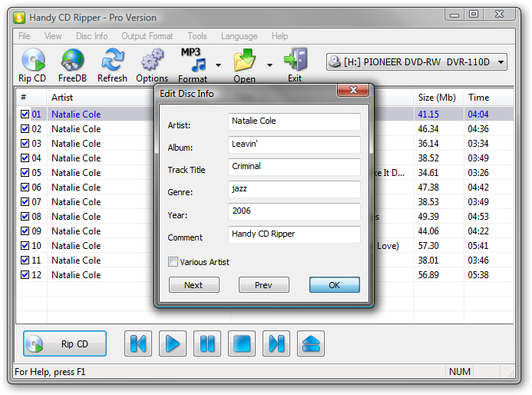This screenshot has height=395, width=532.
Task: Expand the Format dropdown arrow
Action: (x=219, y=65)
